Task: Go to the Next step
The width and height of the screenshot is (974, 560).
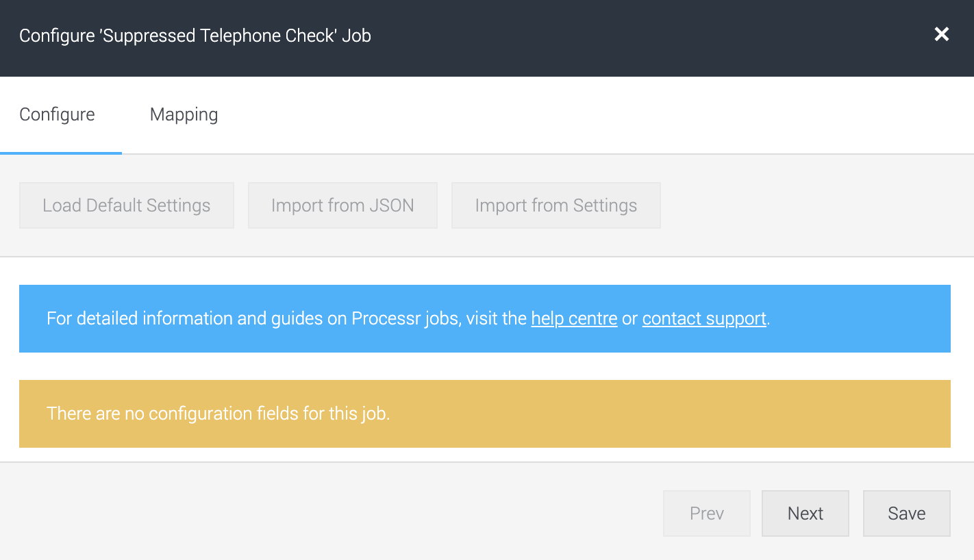Action: [806, 513]
